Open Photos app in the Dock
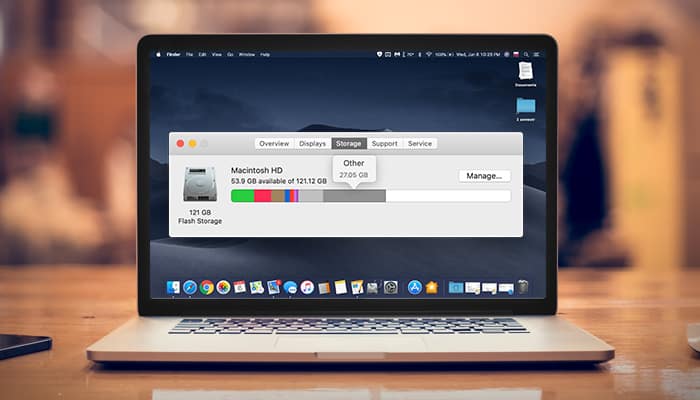This screenshot has width=700, height=400. click(x=223, y=287)
